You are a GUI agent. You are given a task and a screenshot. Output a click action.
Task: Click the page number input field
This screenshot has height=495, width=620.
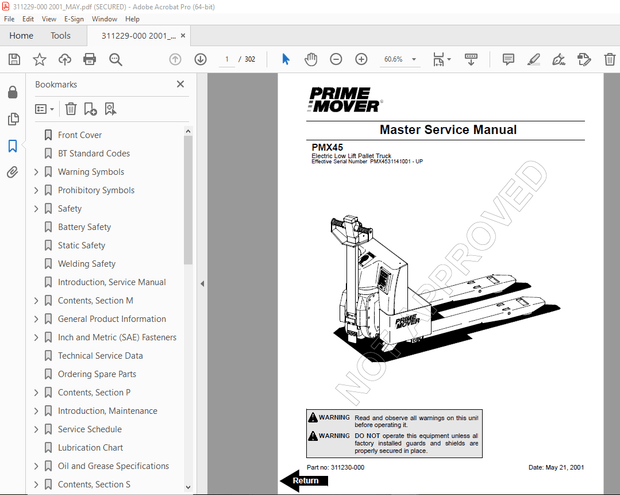pyautogui.click(x=227, y=59)
